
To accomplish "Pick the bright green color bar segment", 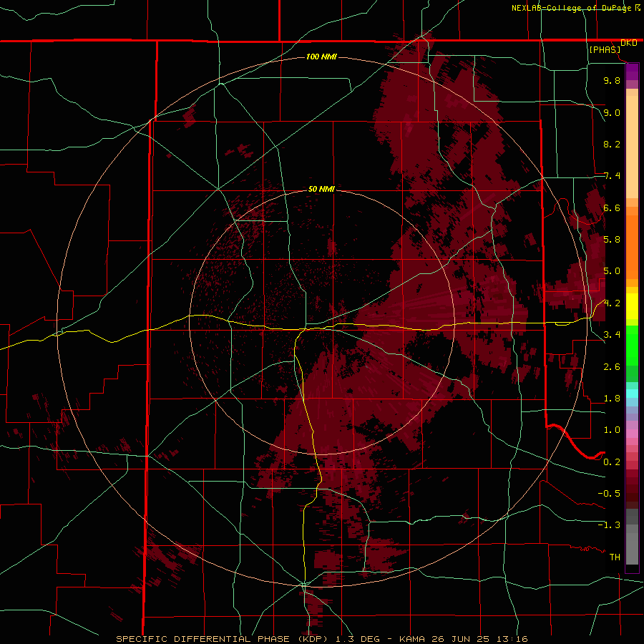I will click(632, 346).
